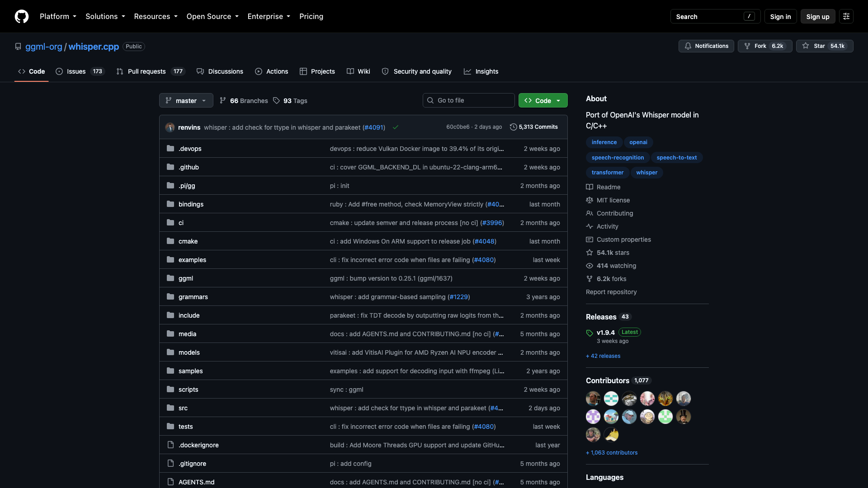Click the folder icon for the .devops row
This screenshot has height=488, width=868.
coord(170,149)
